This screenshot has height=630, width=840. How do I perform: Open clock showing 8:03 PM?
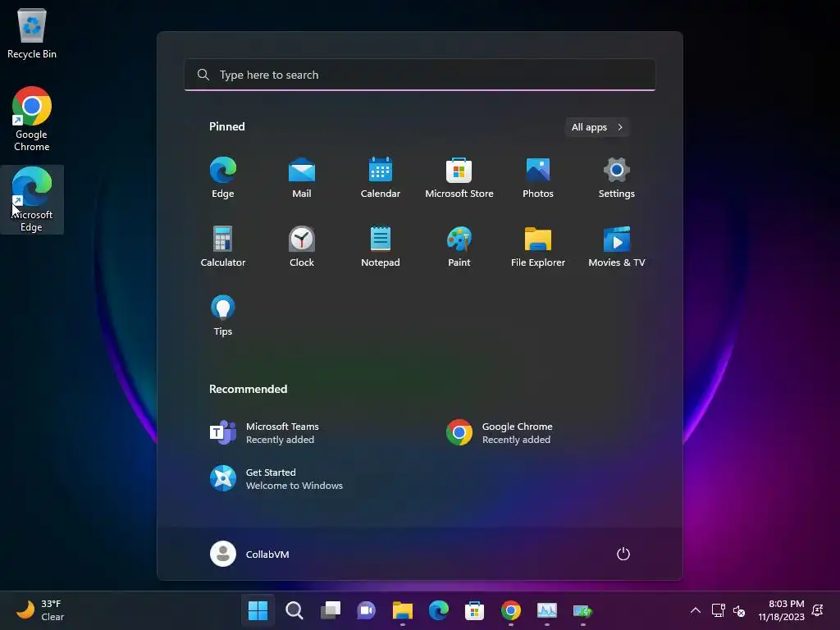[x=782, y=610]
